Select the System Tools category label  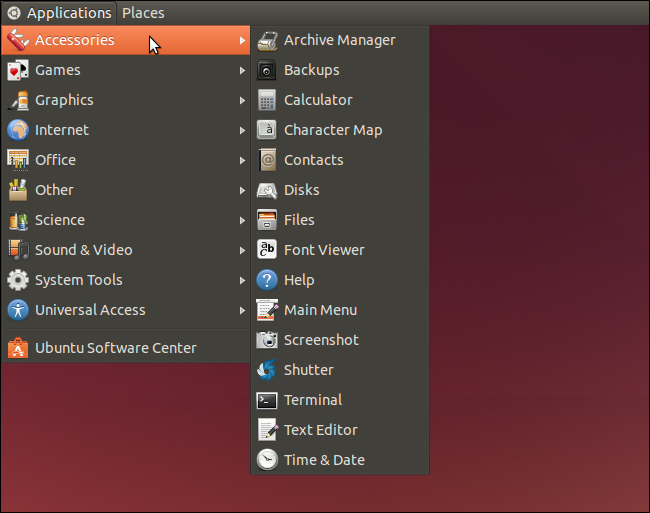(x=79, y=280)
